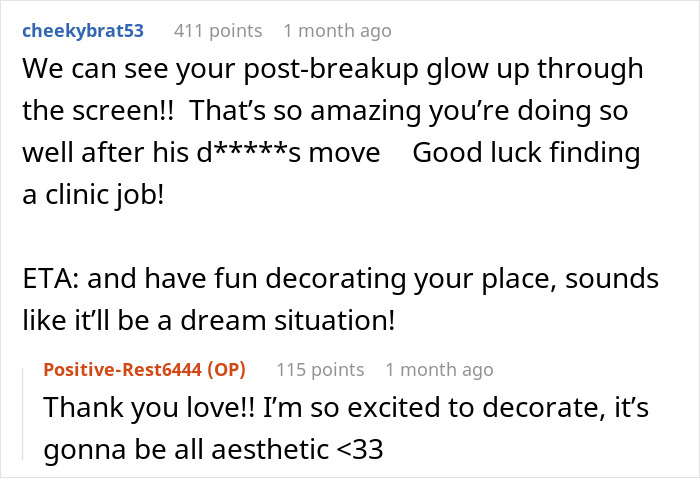Click the censored word d*****s
700x478 pixels.
point(250,153)
